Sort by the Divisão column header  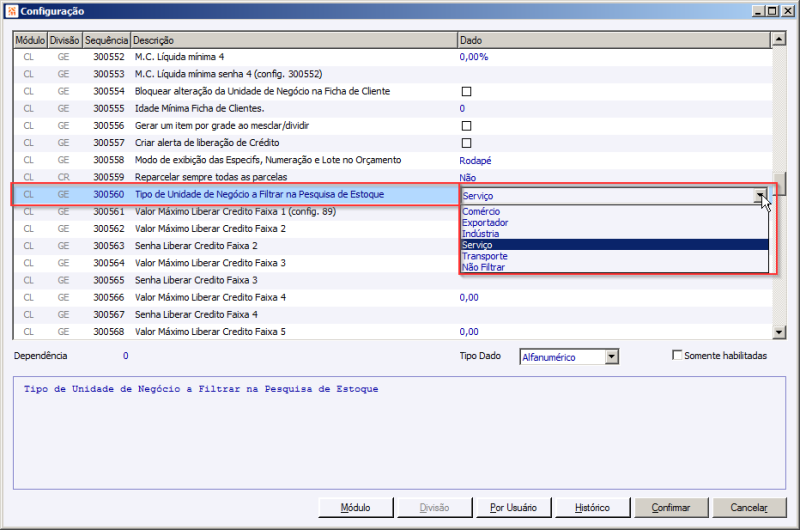64,40
